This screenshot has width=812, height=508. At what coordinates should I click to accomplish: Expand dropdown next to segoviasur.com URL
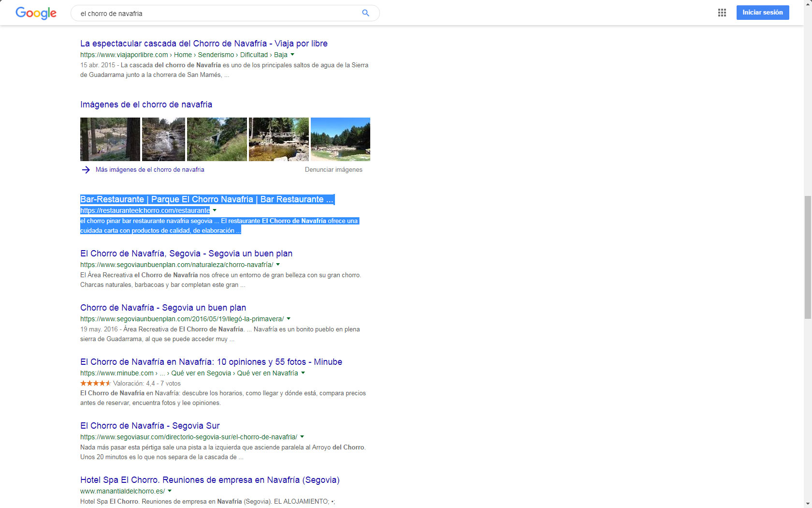[302, 437]
